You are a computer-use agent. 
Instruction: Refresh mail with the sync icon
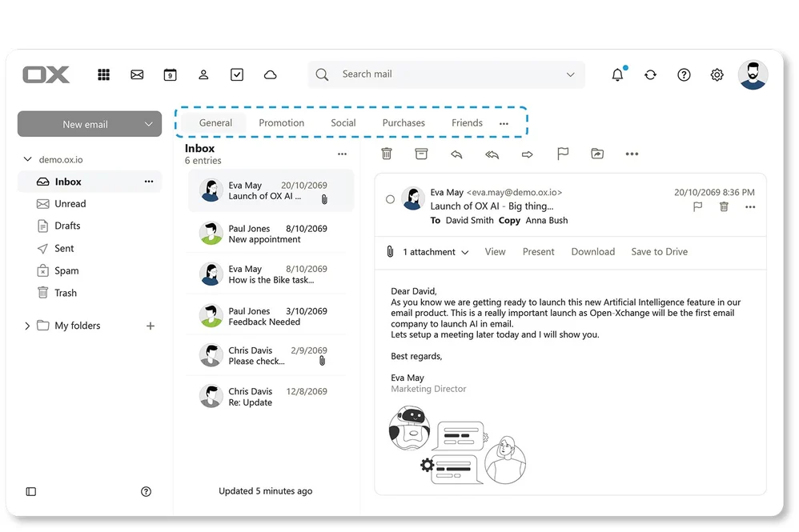650,74
